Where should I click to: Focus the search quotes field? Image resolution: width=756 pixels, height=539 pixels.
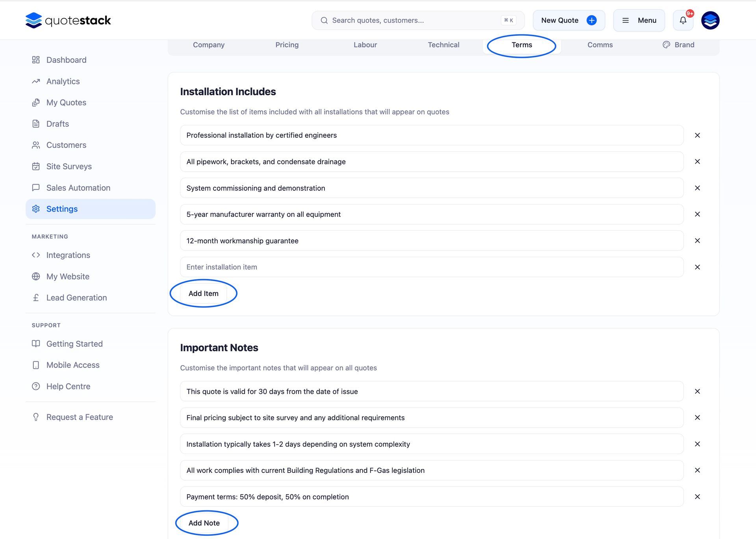(x=413, y=20)
